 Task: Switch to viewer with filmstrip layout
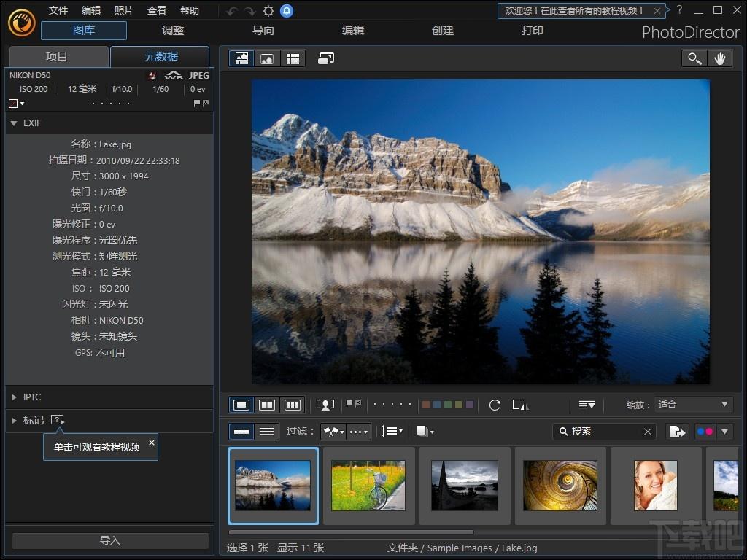241,58
